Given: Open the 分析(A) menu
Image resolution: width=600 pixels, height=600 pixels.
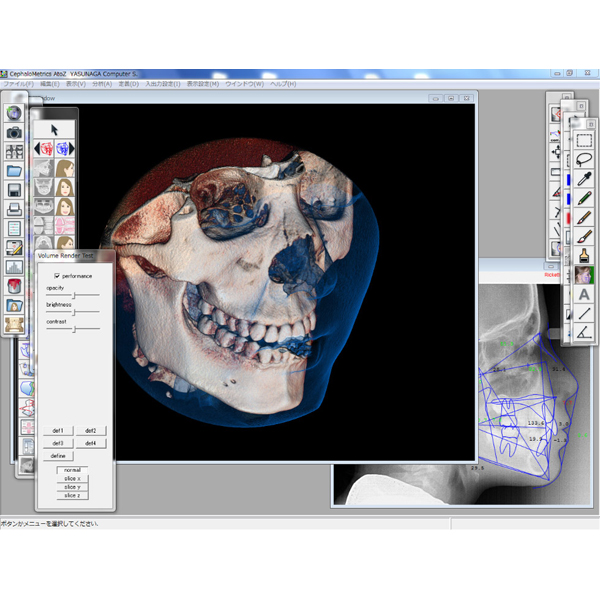Looking at the screenshot, I should coord(102,84).
